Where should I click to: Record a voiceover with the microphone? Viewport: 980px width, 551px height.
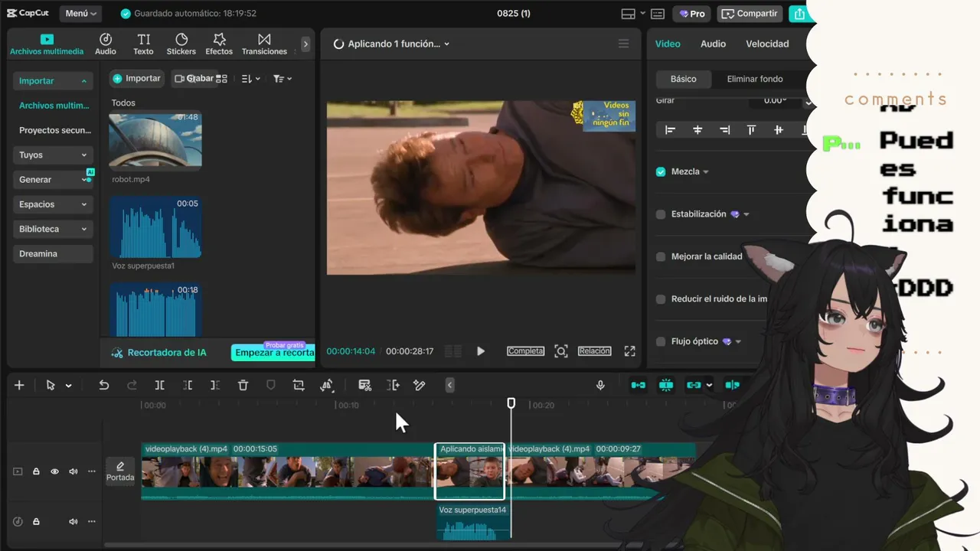601,385
